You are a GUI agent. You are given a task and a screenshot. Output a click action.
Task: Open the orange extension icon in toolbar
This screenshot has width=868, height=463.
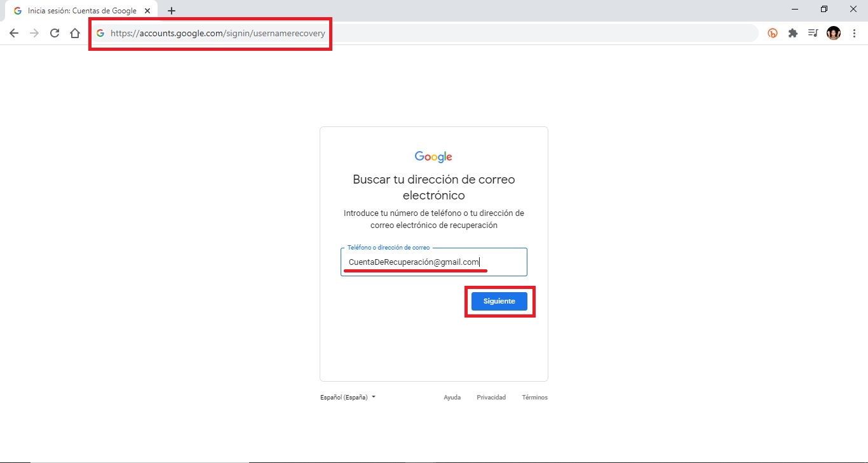click(x=773, y=33)
